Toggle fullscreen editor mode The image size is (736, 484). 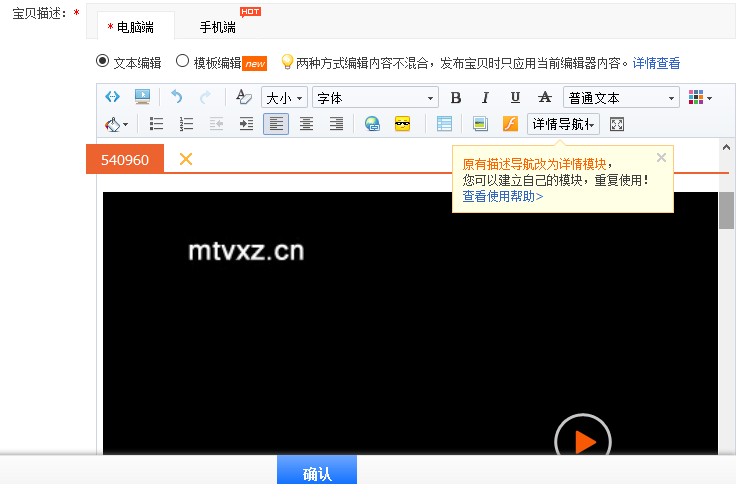(x=617, y=124)
